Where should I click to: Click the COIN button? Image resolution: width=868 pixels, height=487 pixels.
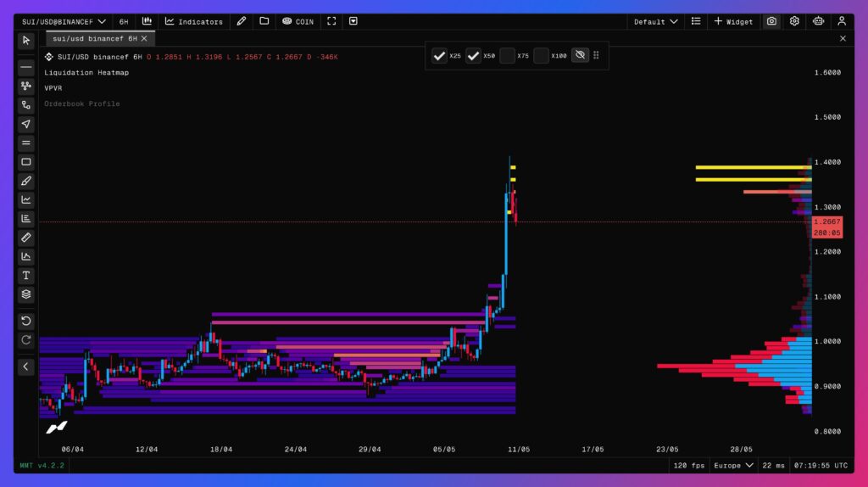point(298,21)
